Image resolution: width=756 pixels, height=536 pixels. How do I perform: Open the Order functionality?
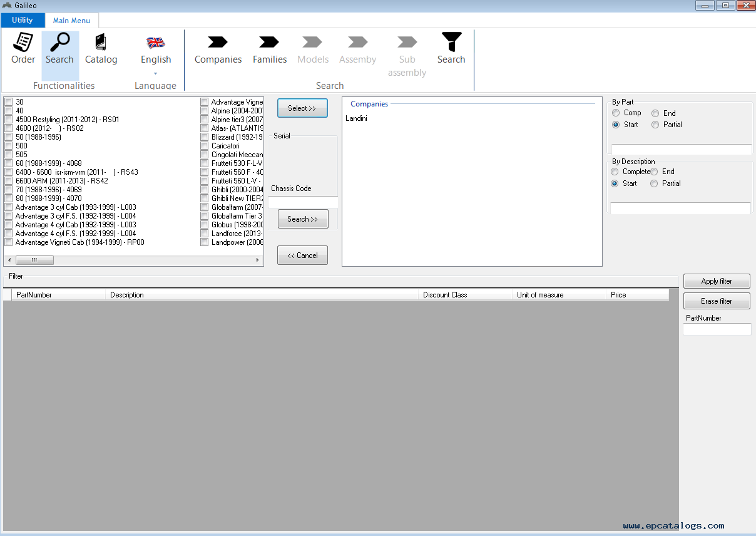[x=23, y=49]
